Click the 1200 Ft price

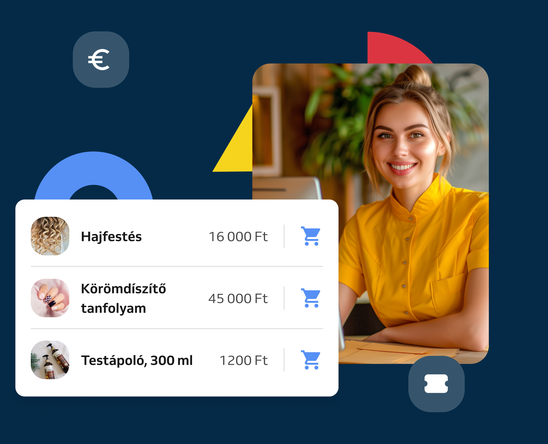point(244,360)
